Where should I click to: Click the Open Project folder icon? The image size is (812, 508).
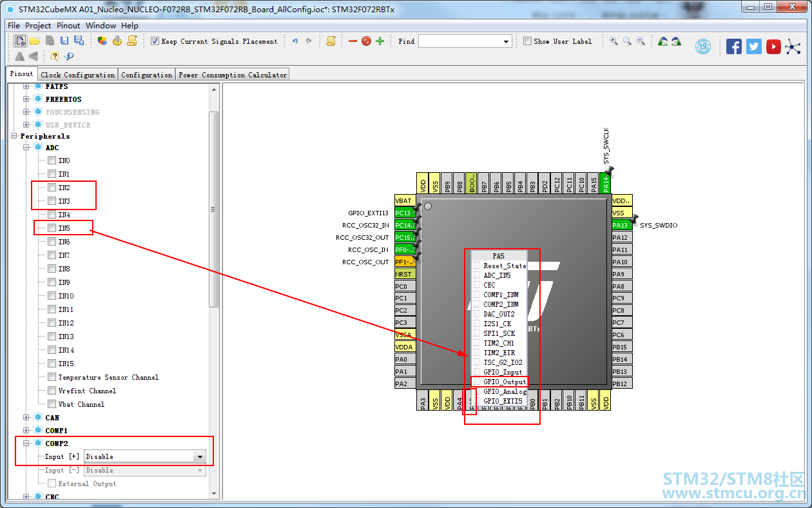click(x=35, y=41)
